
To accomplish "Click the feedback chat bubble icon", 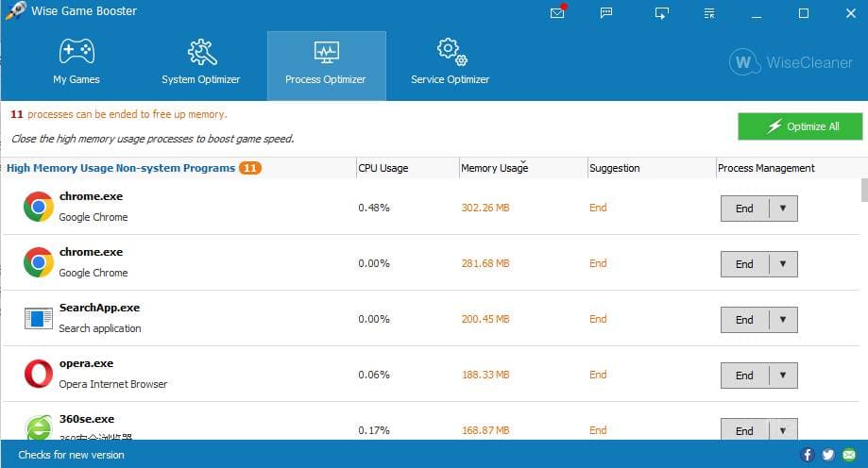I will coord(607,13).
